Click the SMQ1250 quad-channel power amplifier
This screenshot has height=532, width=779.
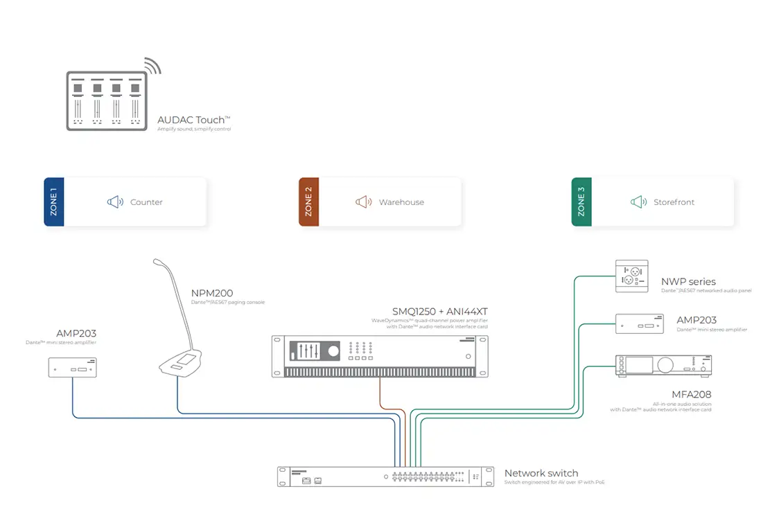[x=380, y=356]
